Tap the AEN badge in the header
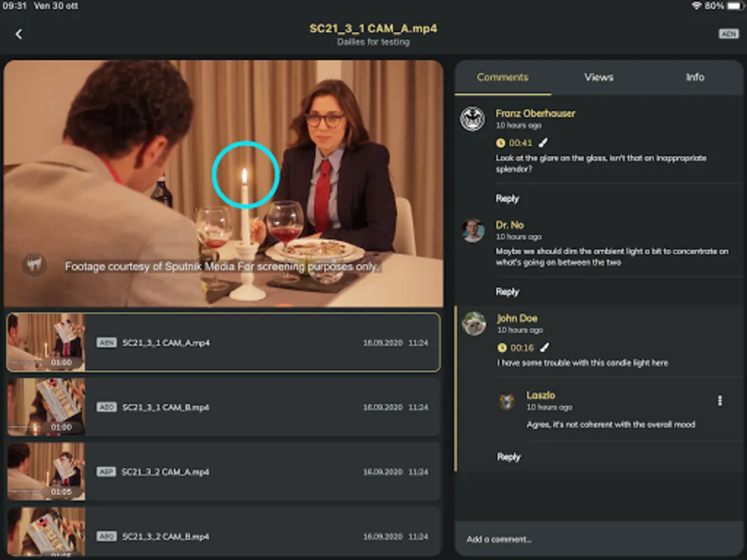Image resolution: width=747 pixels, height=560 pixels. pyautogui.click(x=728, y=34)
